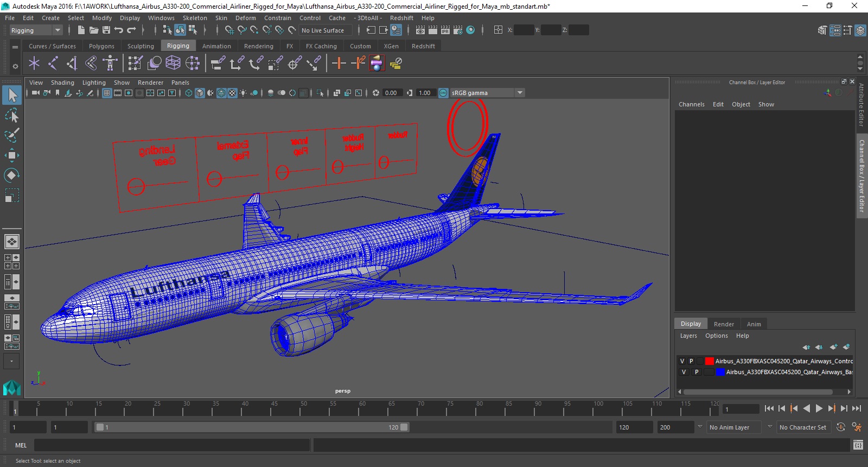Screen dimensions: 868x467
Task: Pick the Paint Selection tool in the toolbox
Action: pyautogui.click(x=12, y=135)
